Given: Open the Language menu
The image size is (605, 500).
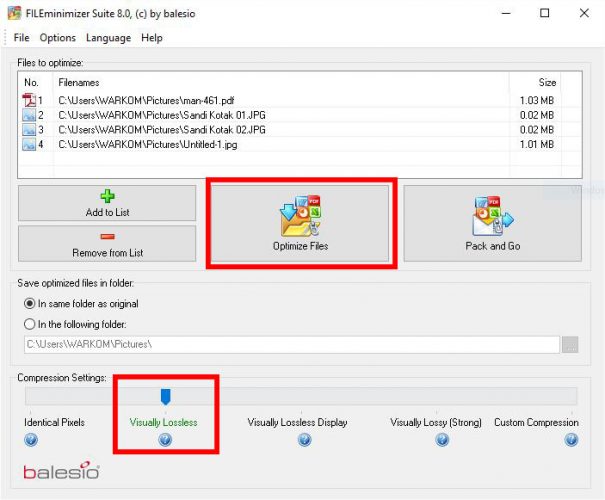Looking at the screenshot, I should (x=108, y=38).
